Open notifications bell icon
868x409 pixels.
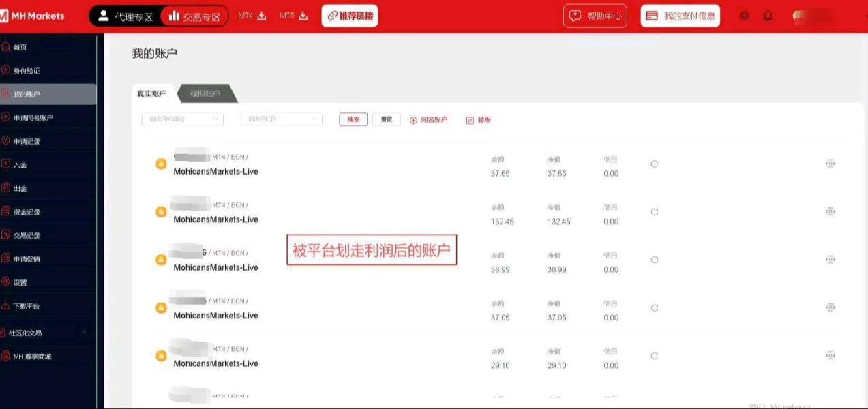point(768,16)
